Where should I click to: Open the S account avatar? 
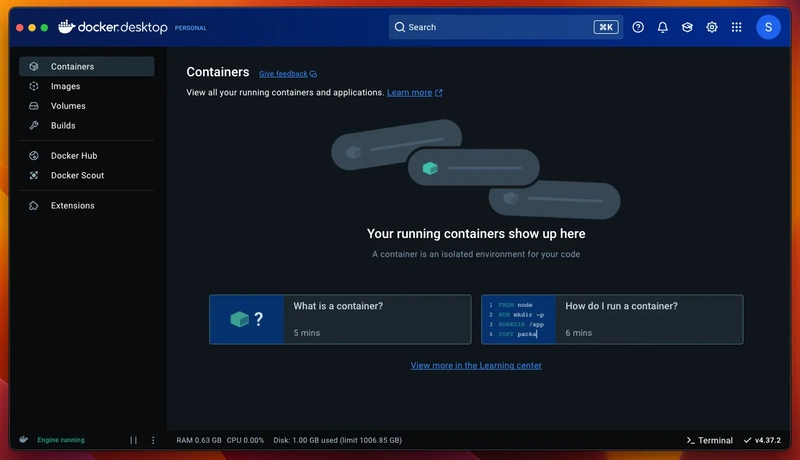click(x=768, y=27)
